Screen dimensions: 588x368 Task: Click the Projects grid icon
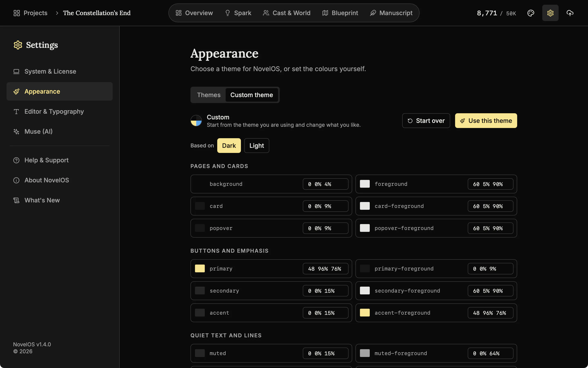17,13
